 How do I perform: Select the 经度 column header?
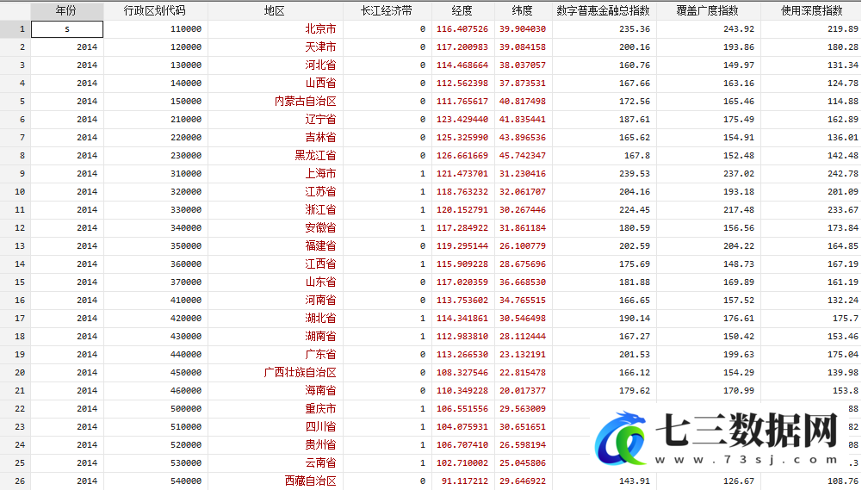(x=462, y=10)
